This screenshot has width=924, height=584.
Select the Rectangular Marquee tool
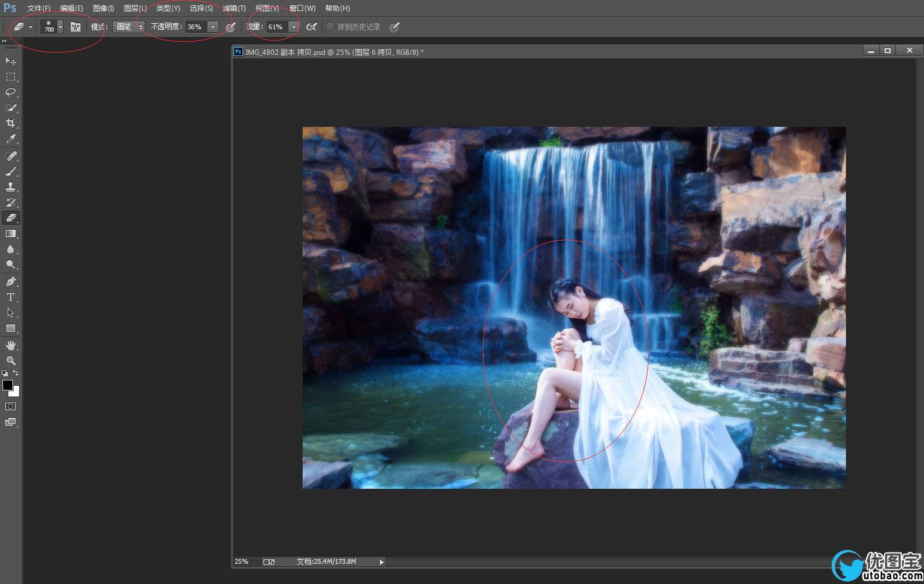(x=11, y=77)
